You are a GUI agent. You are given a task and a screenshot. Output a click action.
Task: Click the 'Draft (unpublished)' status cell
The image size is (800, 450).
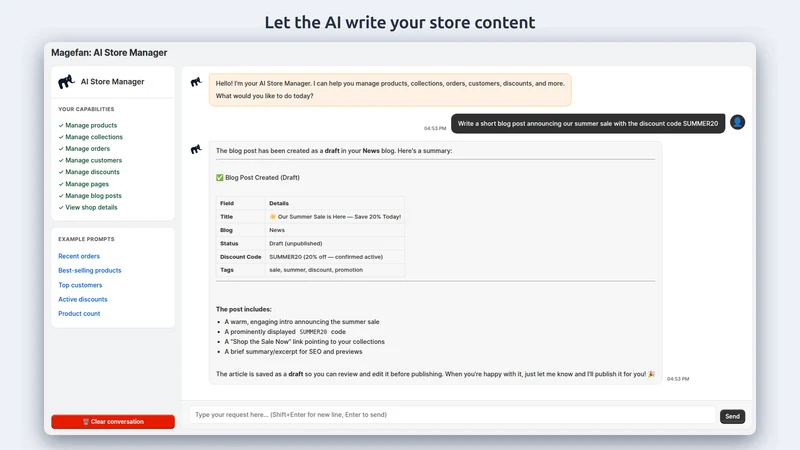click(x=335, y=243)
